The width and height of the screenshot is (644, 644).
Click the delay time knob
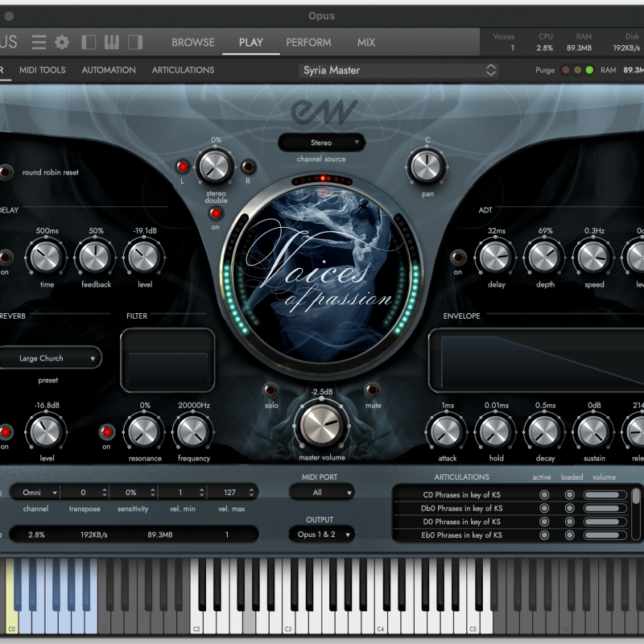(x=46, y=257)
